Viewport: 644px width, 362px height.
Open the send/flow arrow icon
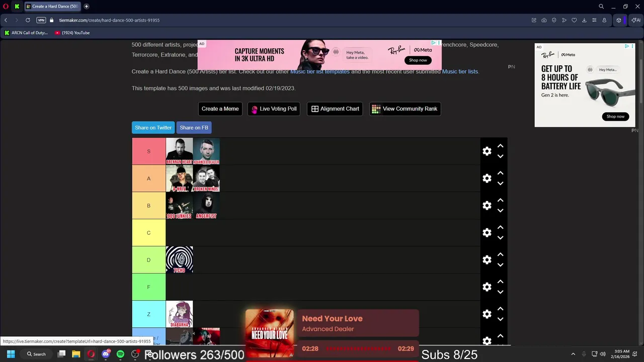pyautogui.click(x=564, y=20)
